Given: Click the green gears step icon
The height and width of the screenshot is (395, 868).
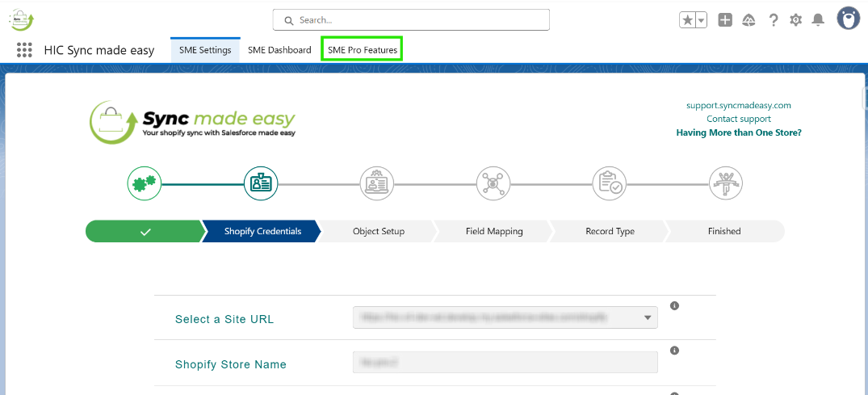Looking at the screenshot, I should click(x=144, y=183).
